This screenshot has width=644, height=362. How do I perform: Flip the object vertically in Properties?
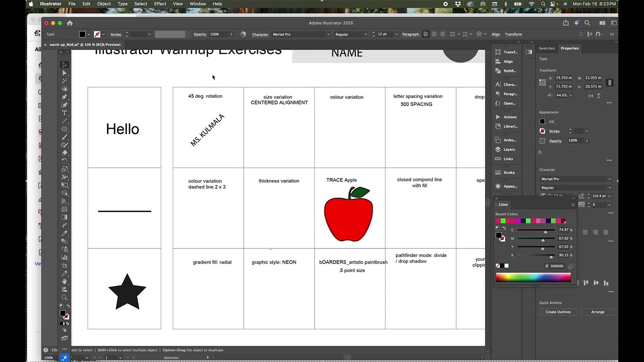(x=598, y=95)
